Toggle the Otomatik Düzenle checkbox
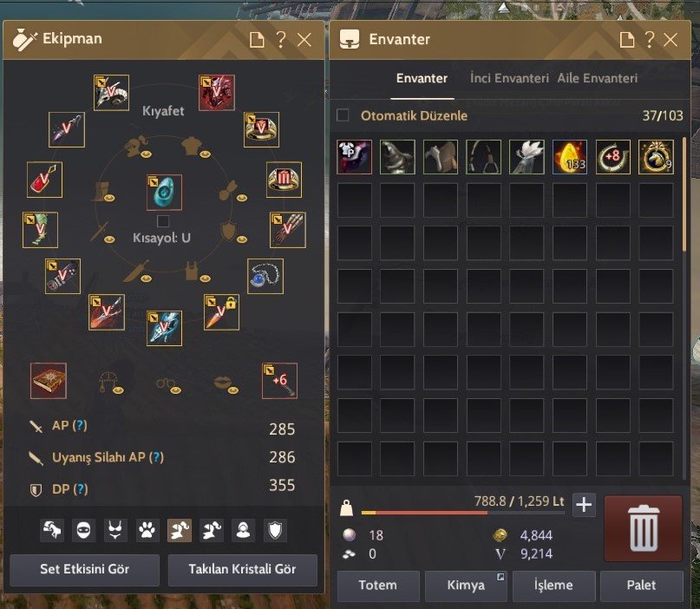The height and width of the screenshot is (609, 700). coord(343,115)
